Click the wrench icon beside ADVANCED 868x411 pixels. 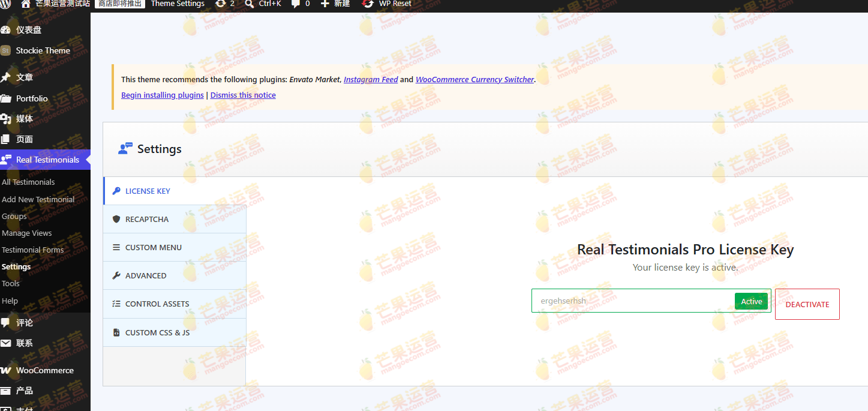coord(116,275)
